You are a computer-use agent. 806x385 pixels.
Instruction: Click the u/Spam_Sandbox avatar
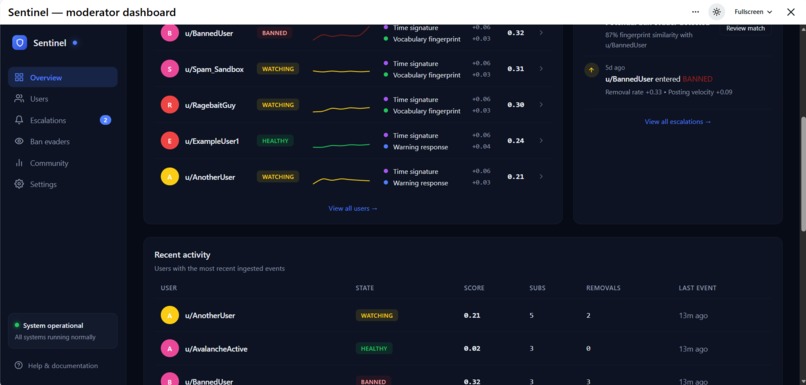[170, 69]
